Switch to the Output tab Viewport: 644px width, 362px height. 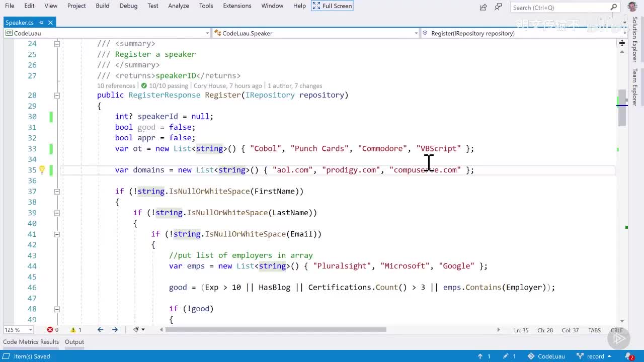(74, 342)
